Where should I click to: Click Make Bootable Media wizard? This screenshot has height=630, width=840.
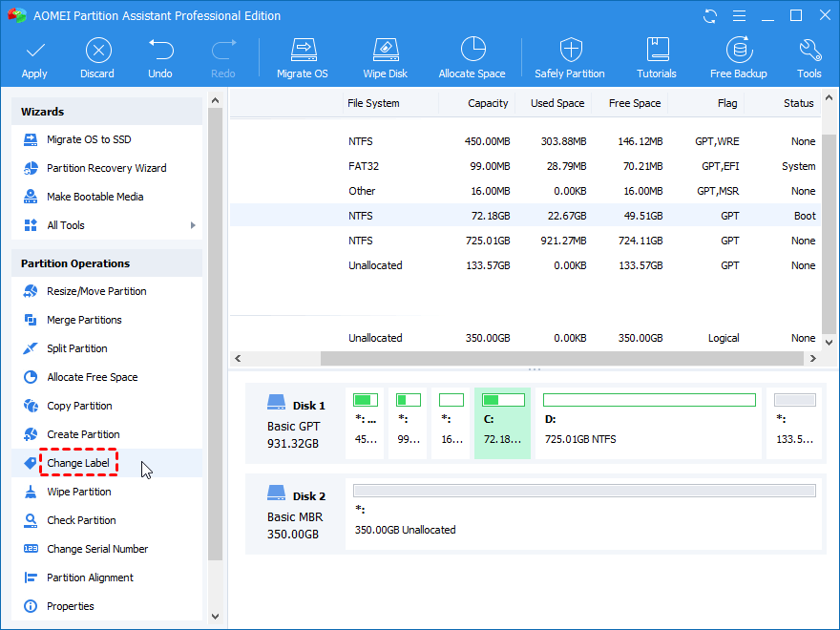(x=94, y=197)
